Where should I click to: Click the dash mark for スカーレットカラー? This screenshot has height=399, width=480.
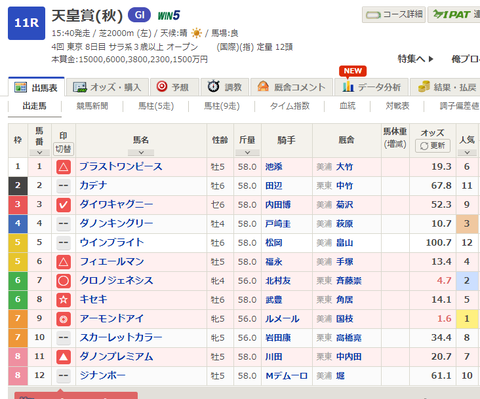(63, 338)
